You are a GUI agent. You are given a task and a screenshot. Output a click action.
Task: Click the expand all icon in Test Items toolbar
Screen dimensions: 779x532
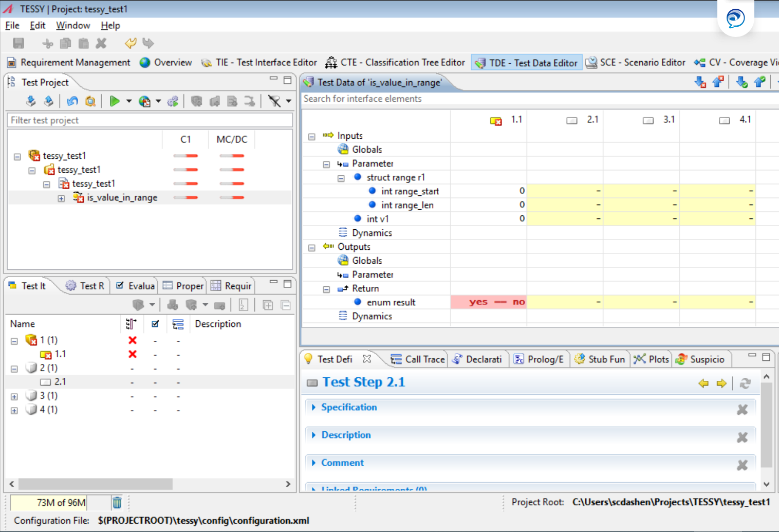tap(268, 305)
